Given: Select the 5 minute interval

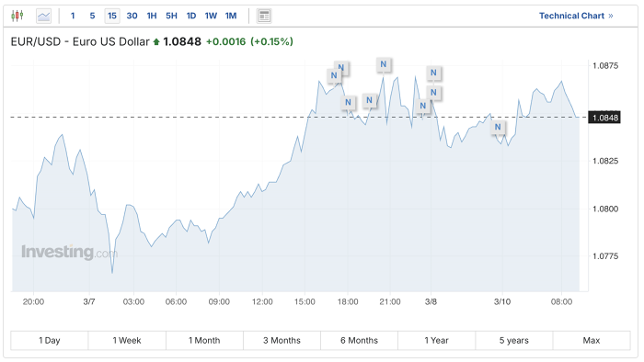Looking at the screenshot, I should click(x=92, y=16).
